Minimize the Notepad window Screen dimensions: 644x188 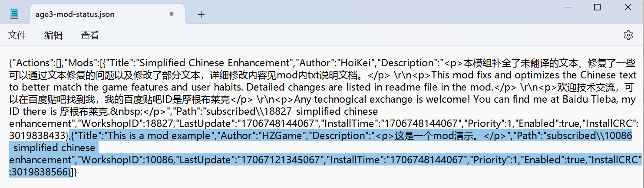[566, 7]
